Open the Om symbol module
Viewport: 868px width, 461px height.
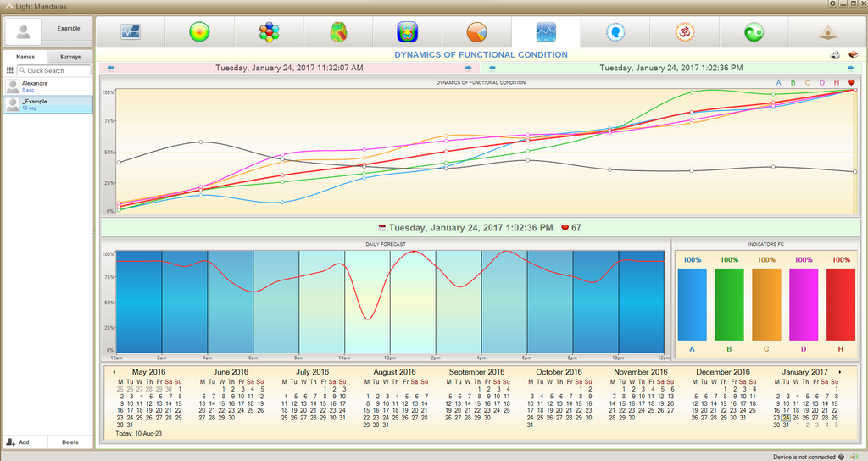pos(685,32)
